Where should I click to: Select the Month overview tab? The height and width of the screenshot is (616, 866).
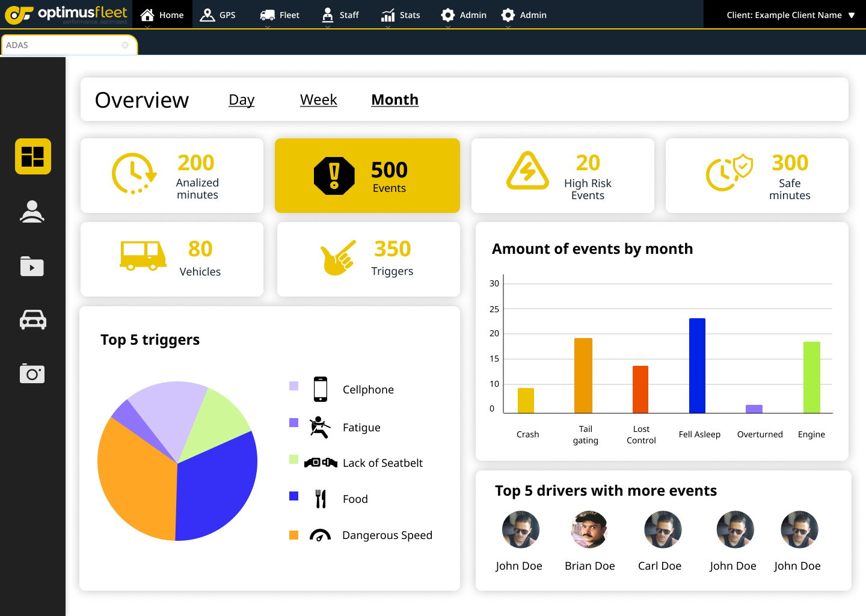(x=395, y=100)
